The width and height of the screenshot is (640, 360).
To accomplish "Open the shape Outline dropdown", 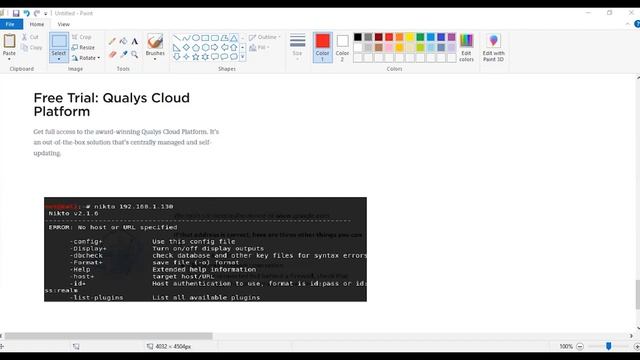I will click(264, 37).
